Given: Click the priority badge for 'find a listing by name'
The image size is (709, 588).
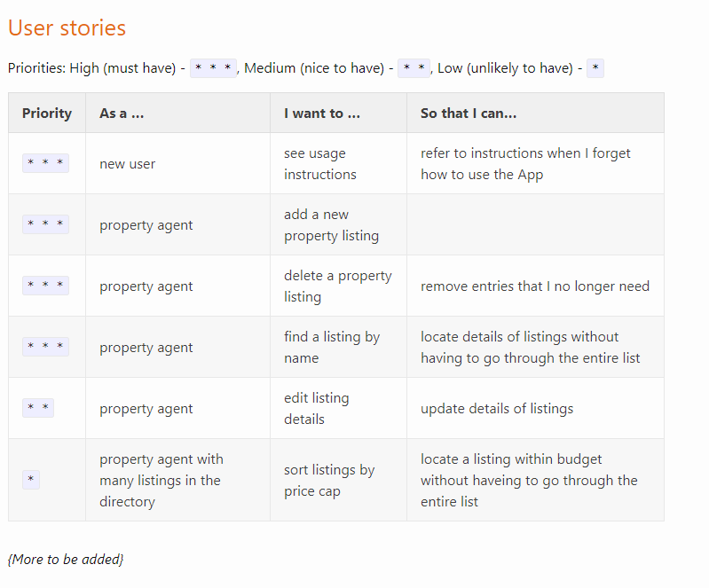Looking at the screenshot, I should 45,347.
